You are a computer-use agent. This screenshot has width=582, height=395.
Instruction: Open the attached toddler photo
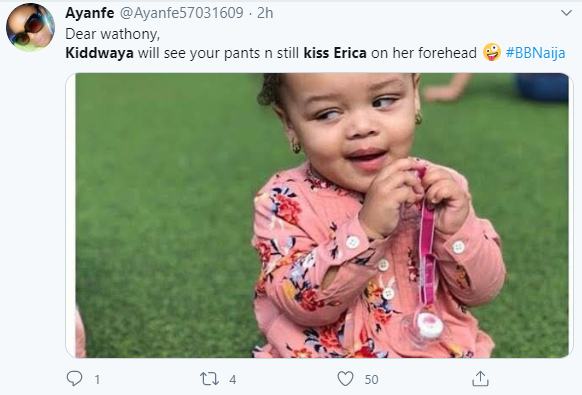[320, 215]
